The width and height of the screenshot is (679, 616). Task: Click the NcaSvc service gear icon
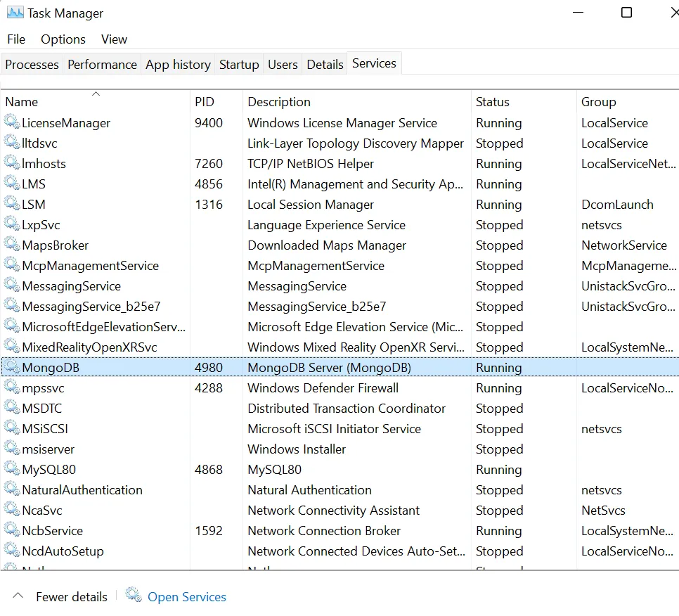pos(12,509)
